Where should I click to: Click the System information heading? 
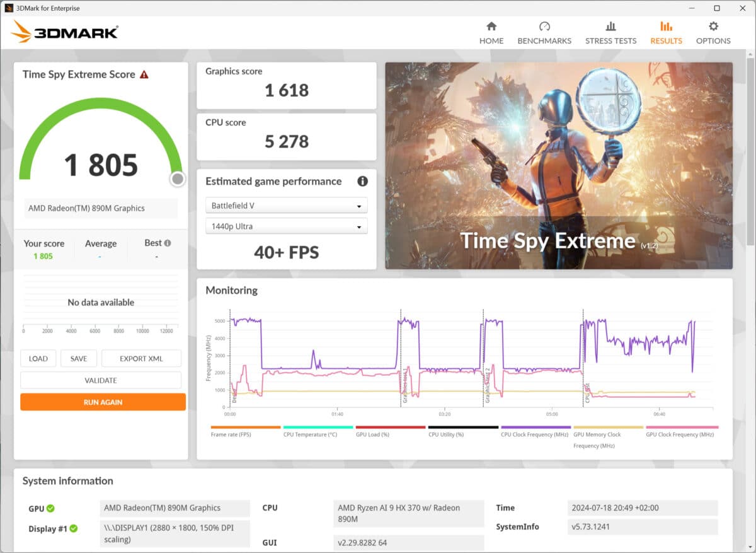68,480
